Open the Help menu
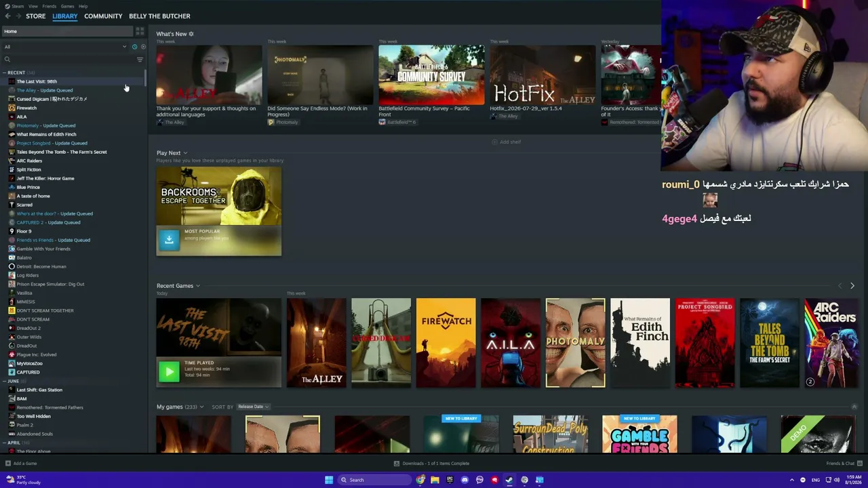The height and width of the screenshot is (488, 868). 83,6
